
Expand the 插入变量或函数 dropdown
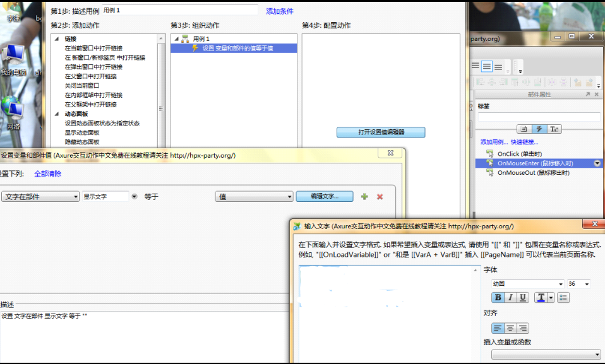[546, 355]
